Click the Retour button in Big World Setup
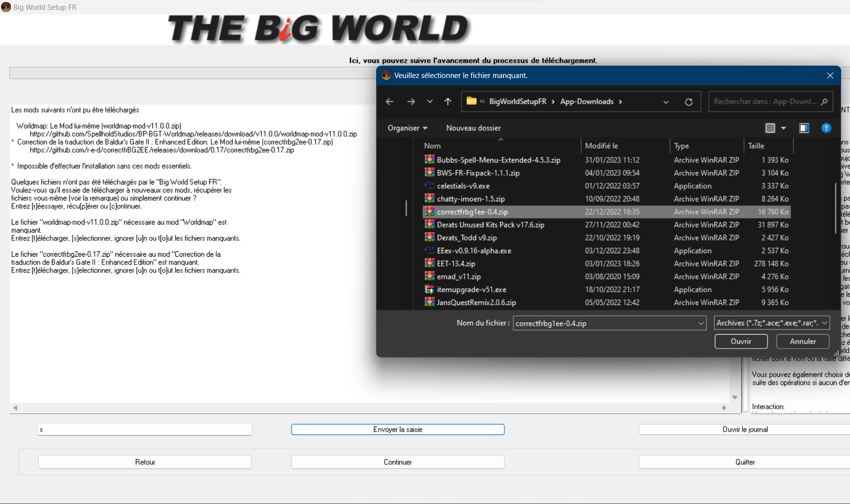 (x=145, y=462)
